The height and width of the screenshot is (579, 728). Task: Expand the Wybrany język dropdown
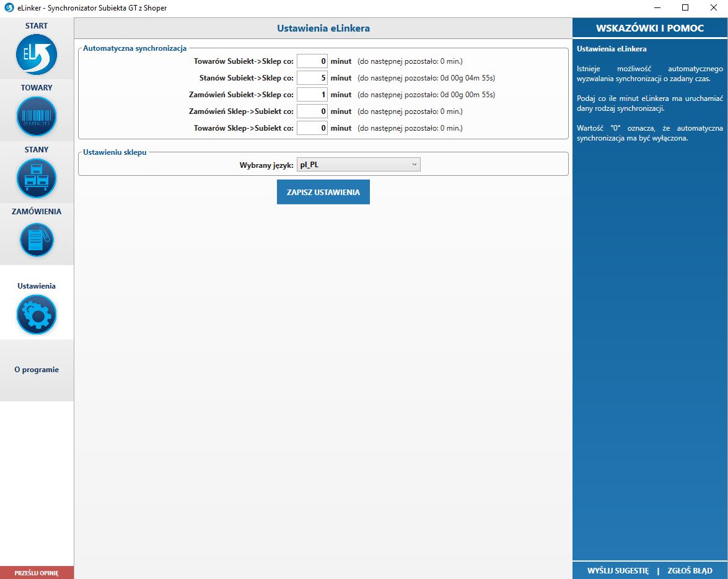358,165
